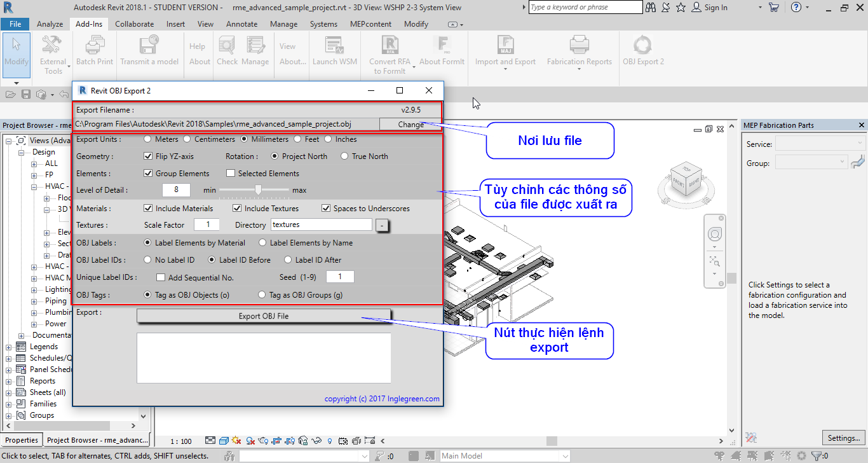The width and height of the screenshot is (868, 463).
Task: Switch to the Properties tab
Action: click(22, 439)
